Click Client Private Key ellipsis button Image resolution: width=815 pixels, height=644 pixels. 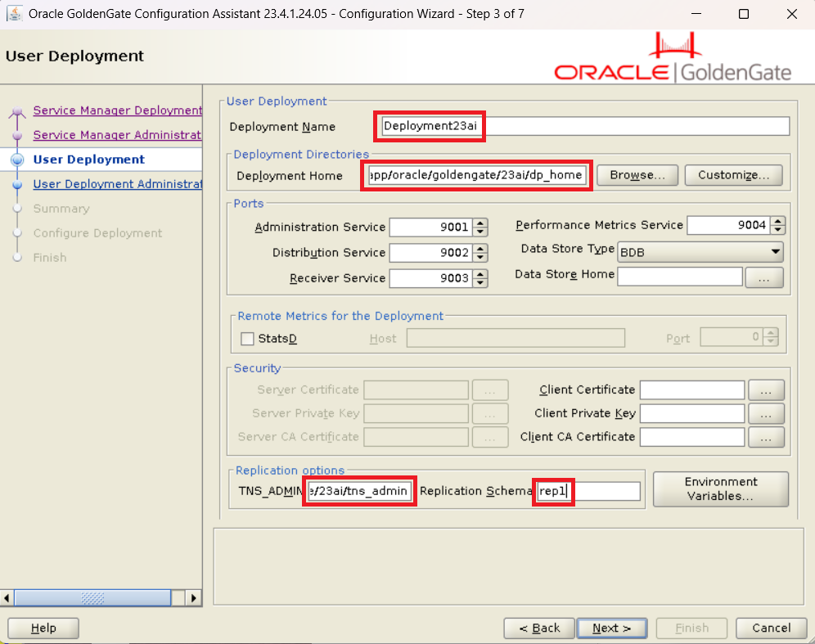766,414
